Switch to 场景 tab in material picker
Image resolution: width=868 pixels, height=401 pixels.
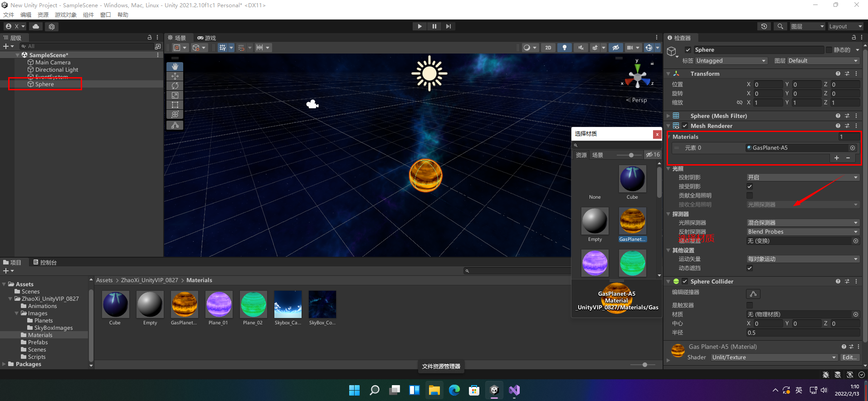point(598,155)
